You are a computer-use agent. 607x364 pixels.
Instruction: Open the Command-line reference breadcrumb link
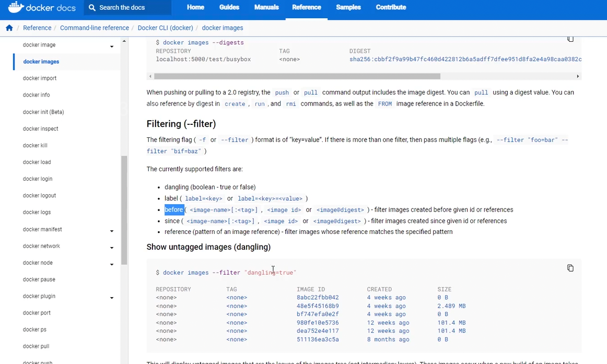point(95,28)
